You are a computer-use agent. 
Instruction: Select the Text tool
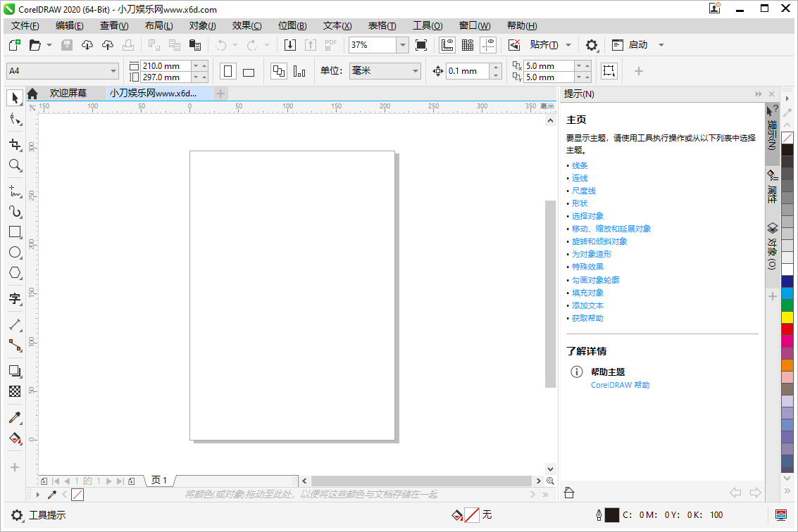tap(15, 299)
